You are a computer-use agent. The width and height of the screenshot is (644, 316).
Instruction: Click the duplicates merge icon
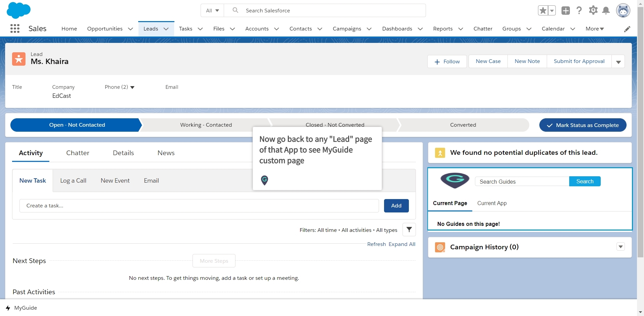coord(440,153)
